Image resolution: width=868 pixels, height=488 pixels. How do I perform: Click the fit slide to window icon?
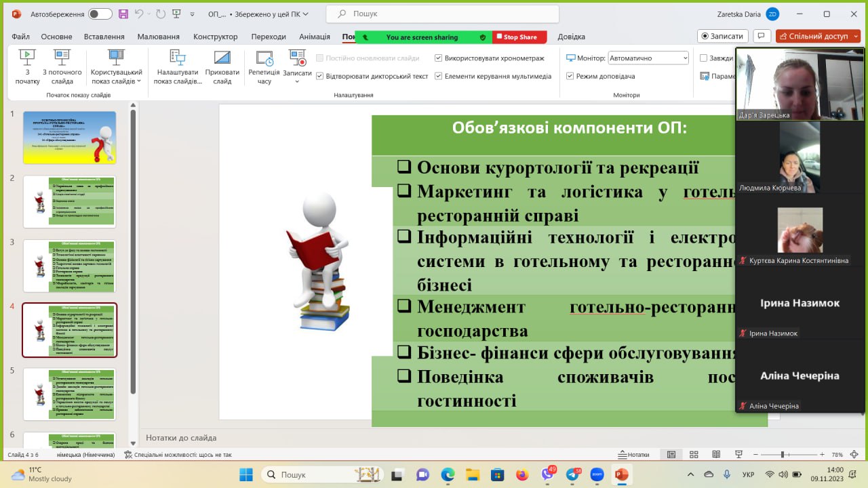855,455
